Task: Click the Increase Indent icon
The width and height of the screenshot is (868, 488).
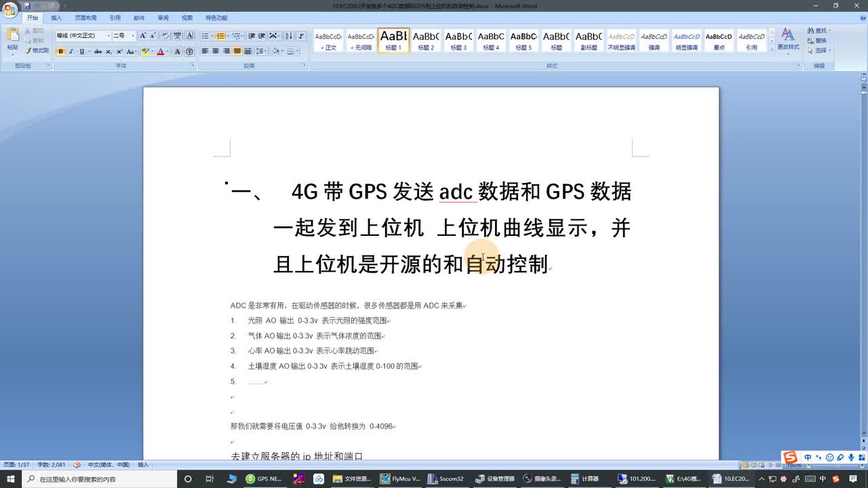Action: pos(262,35)
